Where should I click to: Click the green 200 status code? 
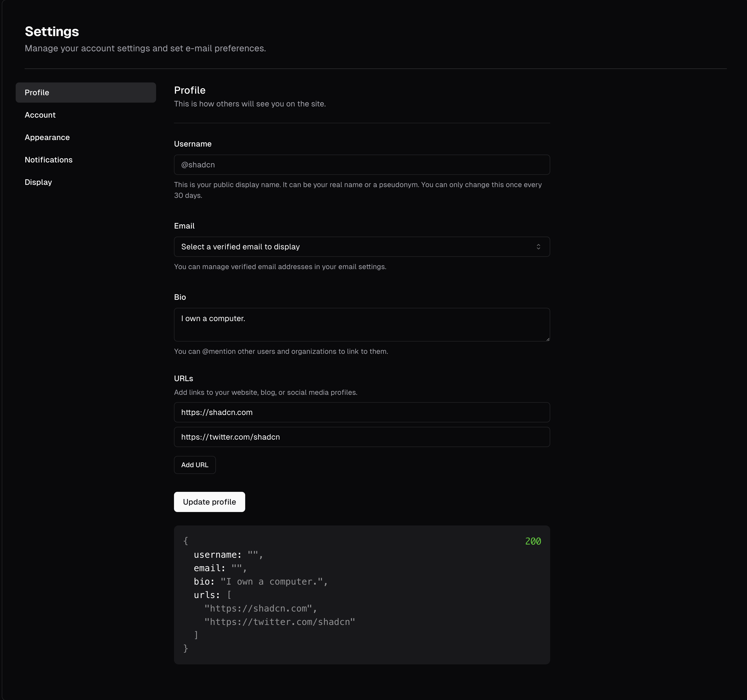click(x=533, y=541)
